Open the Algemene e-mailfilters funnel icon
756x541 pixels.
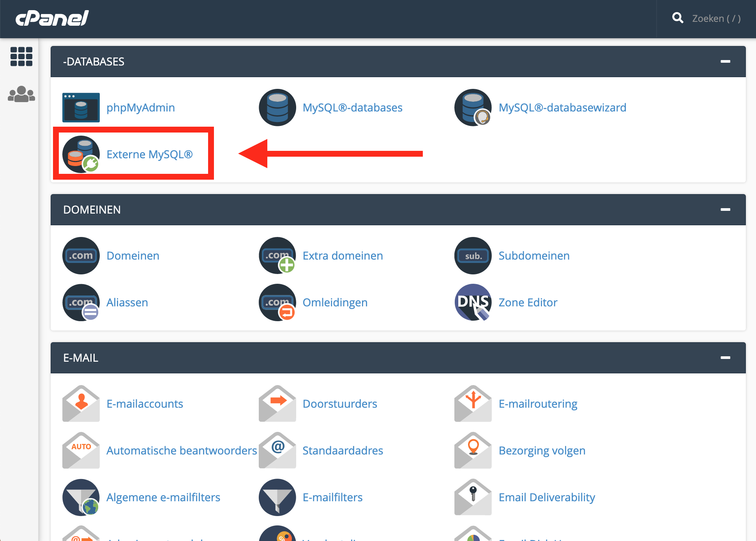coord(81,497)
